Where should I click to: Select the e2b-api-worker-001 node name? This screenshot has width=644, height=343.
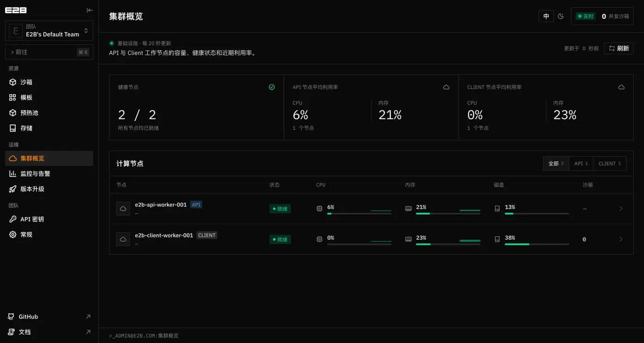pyautogui.click(x=161, y=205)
